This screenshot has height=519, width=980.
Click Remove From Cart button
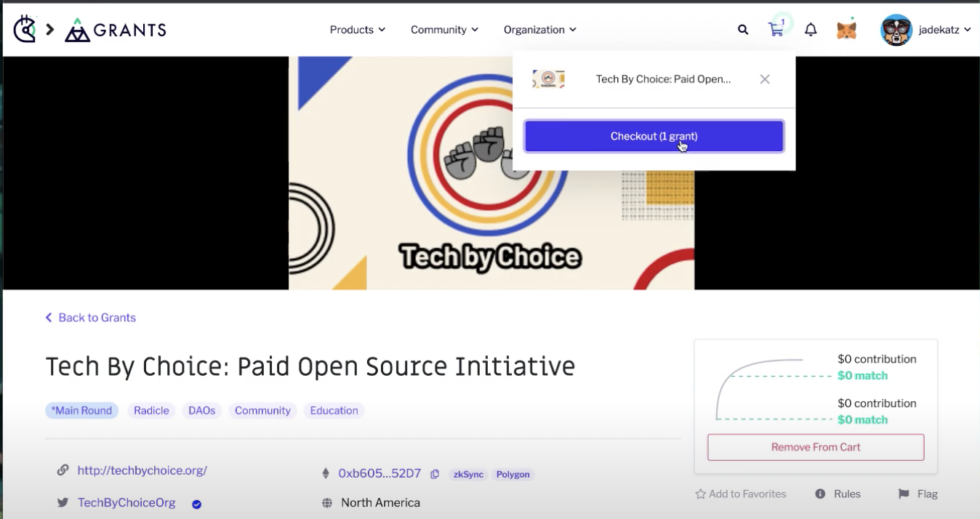[816, 447]
